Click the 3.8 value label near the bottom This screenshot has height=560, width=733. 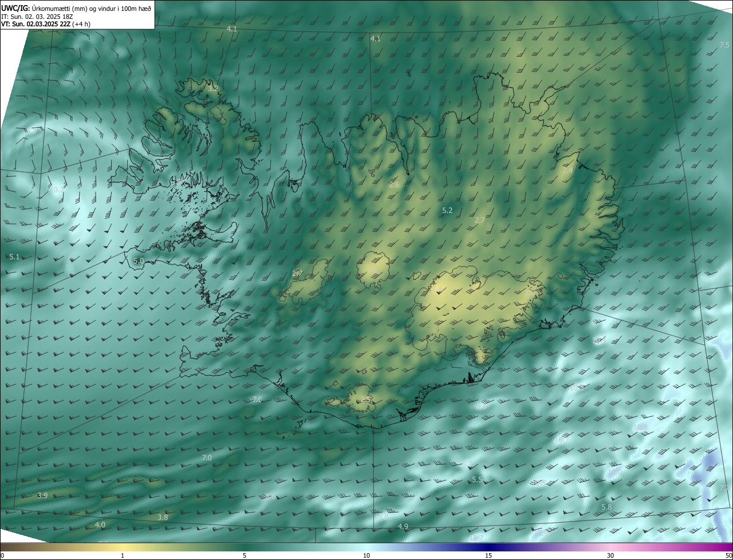pyautogui.click(x=163, y=518)
